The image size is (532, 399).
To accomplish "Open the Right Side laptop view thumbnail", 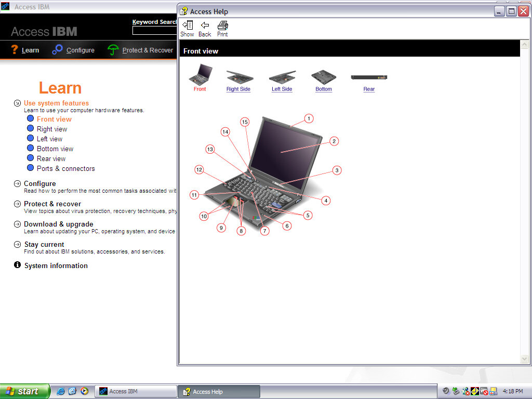I will pyautogui.click(x=238, y=81).
